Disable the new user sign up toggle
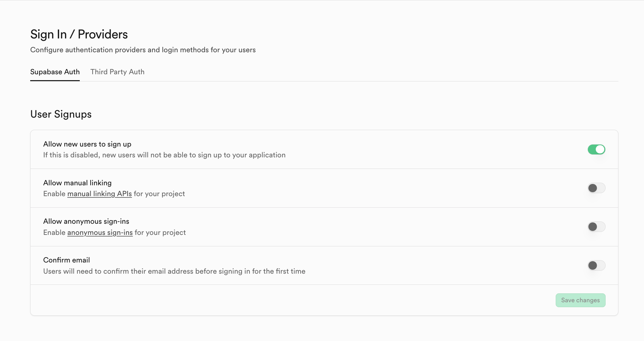 596,149
